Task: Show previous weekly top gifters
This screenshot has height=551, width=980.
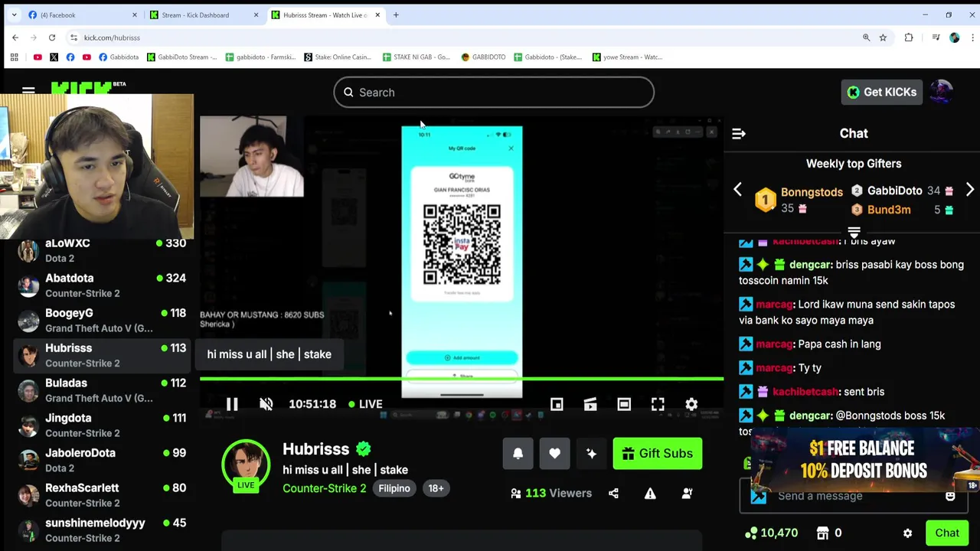Action: click(x=737, y=189)
